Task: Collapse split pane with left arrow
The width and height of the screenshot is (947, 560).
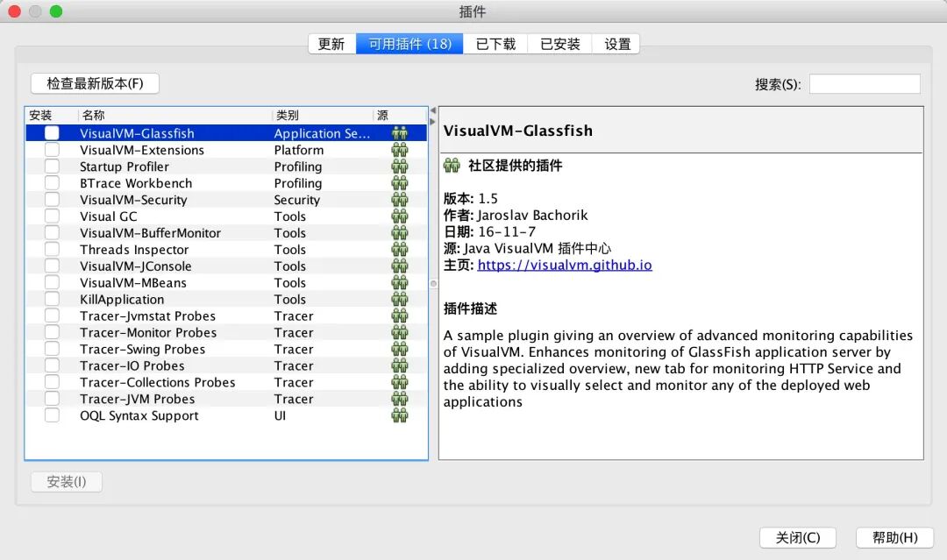Action: click(433, 111)
